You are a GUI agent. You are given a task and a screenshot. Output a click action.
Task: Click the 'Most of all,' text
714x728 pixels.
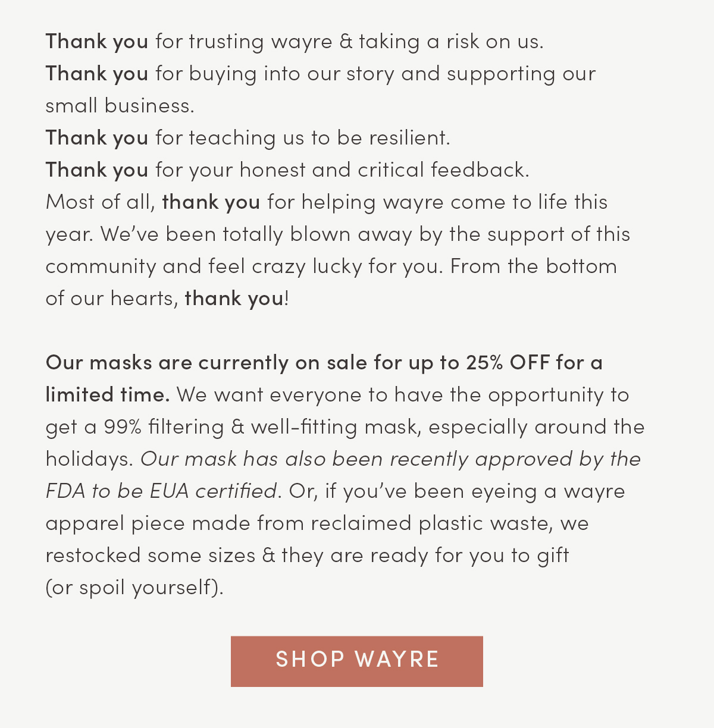pos(100,202)
